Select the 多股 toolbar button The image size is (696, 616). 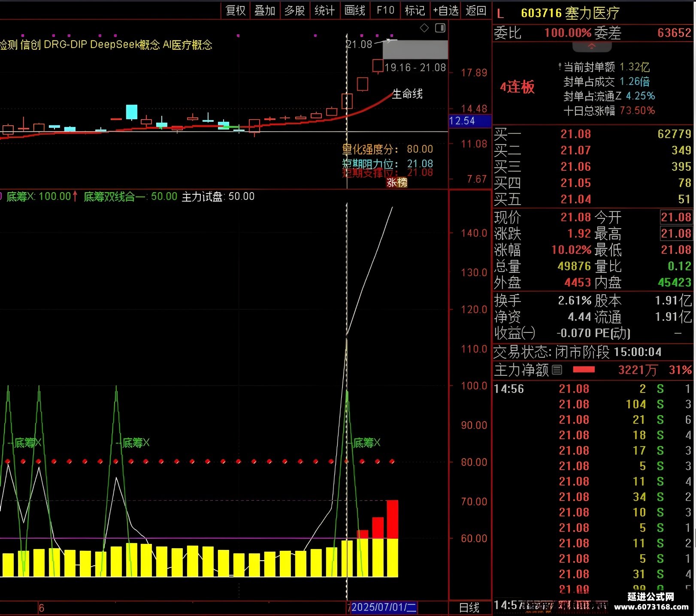pyautogui.click(x=295, y=10)
